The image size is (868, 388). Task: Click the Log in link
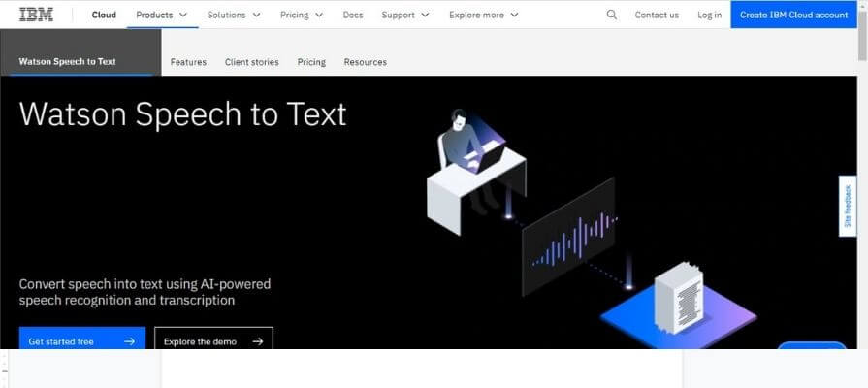pos(709,15)
